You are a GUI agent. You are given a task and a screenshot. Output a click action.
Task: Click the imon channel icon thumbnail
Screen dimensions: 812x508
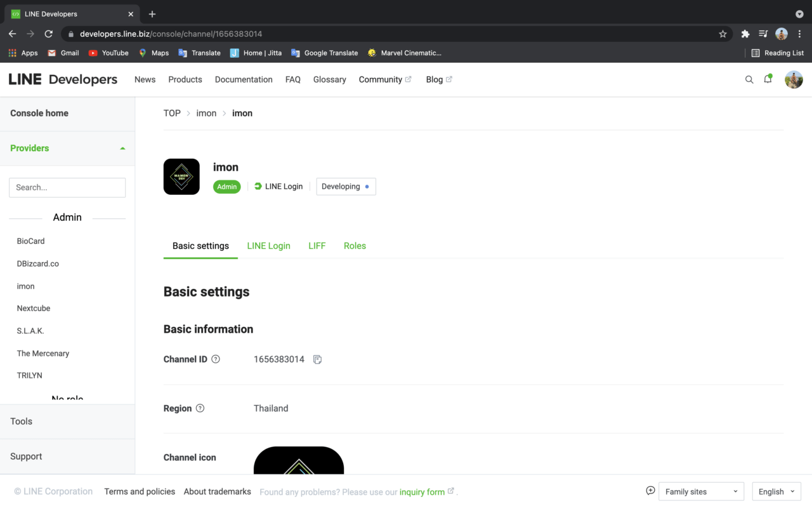pos(181,177)
